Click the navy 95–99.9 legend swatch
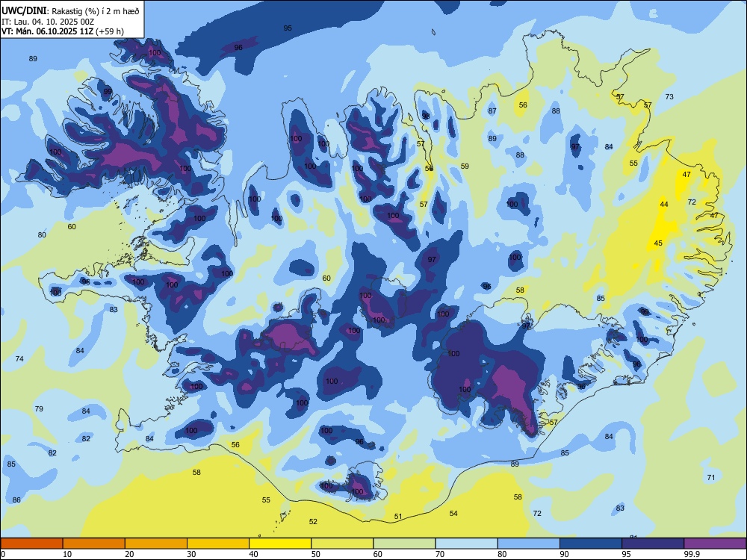This screenshot has width=747, height=560. click(653, 544)
